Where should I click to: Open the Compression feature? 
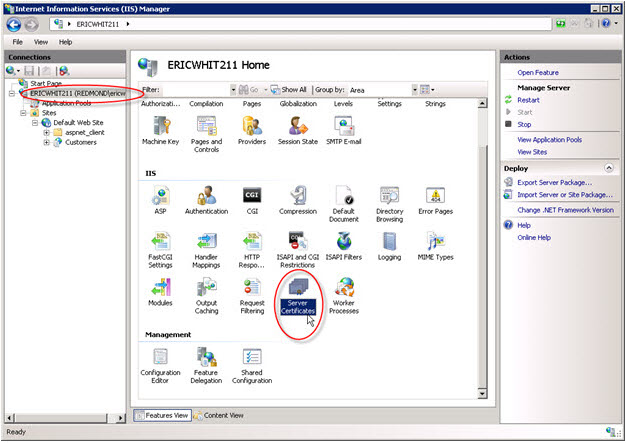[x=298, y=200]
